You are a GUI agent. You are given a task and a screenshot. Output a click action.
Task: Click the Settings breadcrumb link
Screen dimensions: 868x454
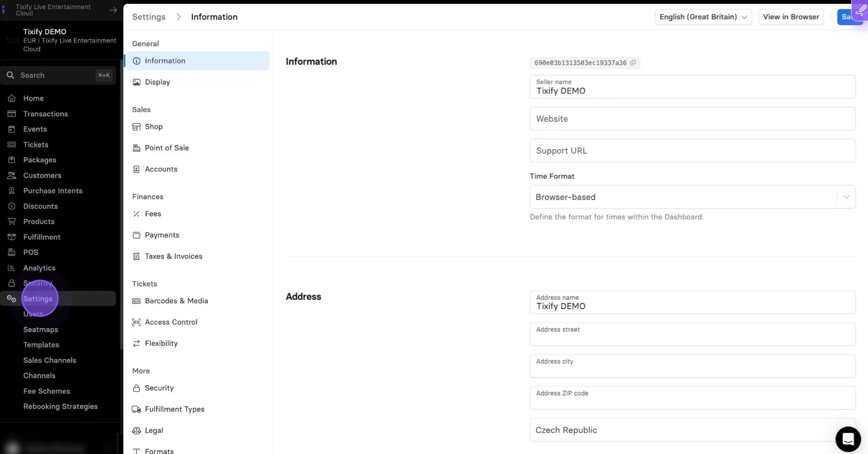click(x=149, y=17)
